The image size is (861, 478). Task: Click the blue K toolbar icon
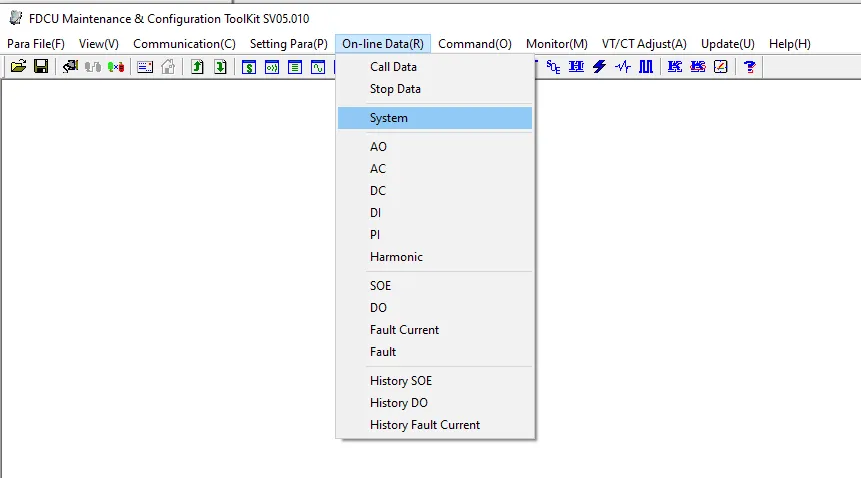click(674, 67)
